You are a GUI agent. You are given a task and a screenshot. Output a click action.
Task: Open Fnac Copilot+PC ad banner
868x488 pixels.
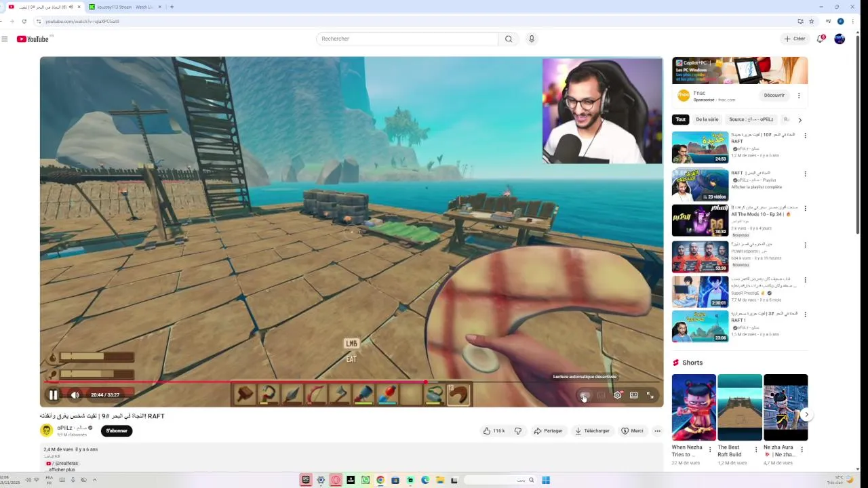pos(740,70)
